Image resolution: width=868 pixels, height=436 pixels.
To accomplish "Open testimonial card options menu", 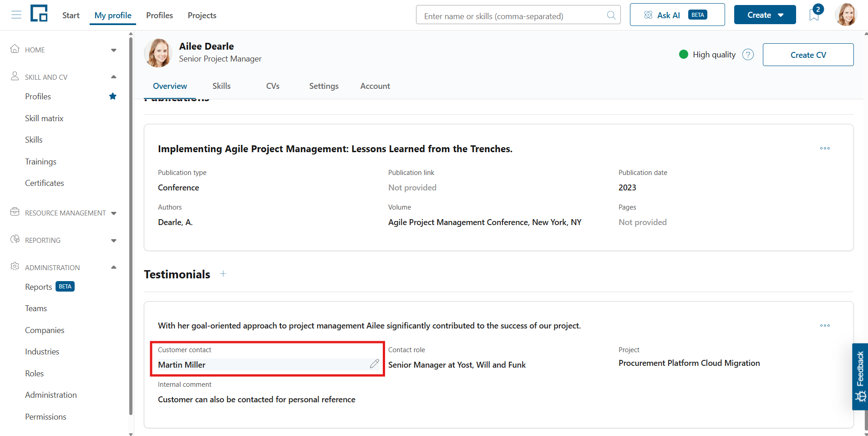I will coord(825,326).
